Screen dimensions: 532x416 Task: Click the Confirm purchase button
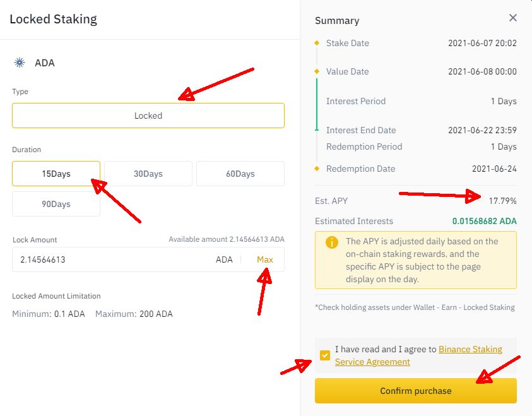[x=416, y=391]
